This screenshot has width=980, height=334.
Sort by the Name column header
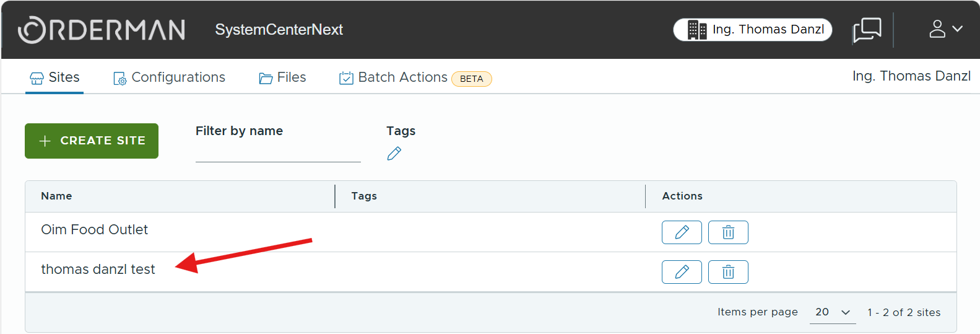(56, 196)
